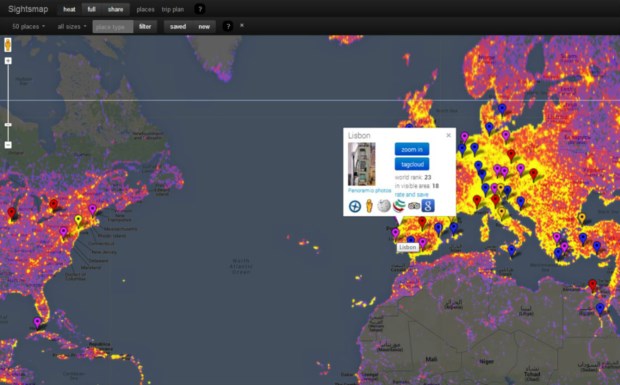This screenshot has width=620, height=385.
Task: Click the map zoom slider handle
Action: point(8,125)
